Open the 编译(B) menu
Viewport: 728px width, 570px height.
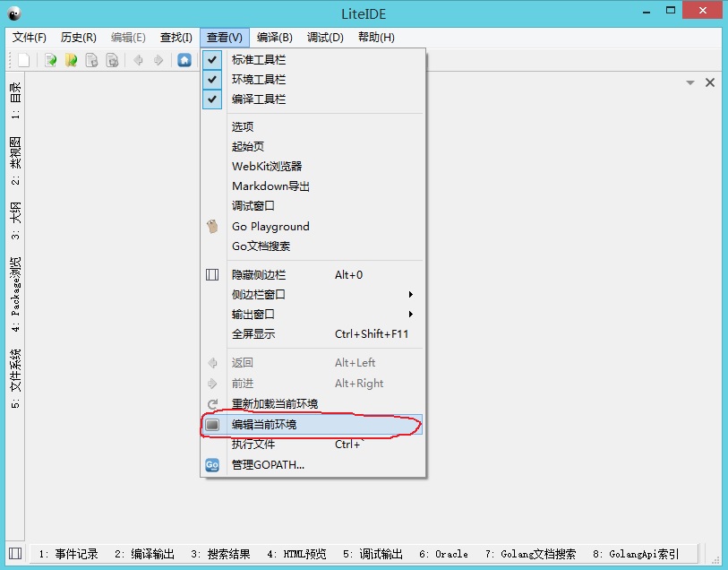click(x=274, y=37)
